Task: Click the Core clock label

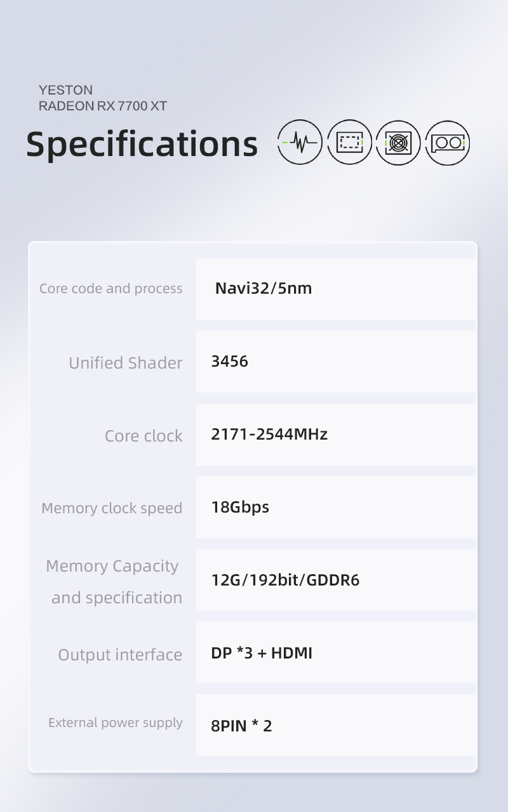Action: pyautogui.click(x=144, y=436)
